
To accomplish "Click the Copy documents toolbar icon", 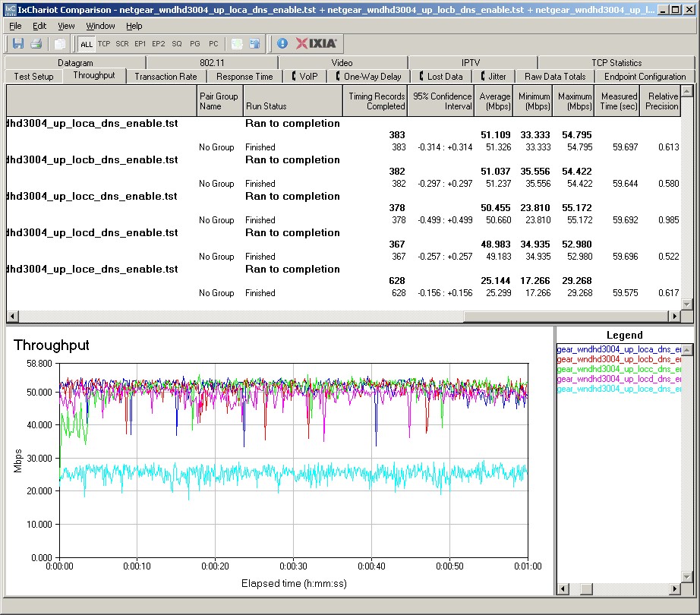I will [59, 44].
